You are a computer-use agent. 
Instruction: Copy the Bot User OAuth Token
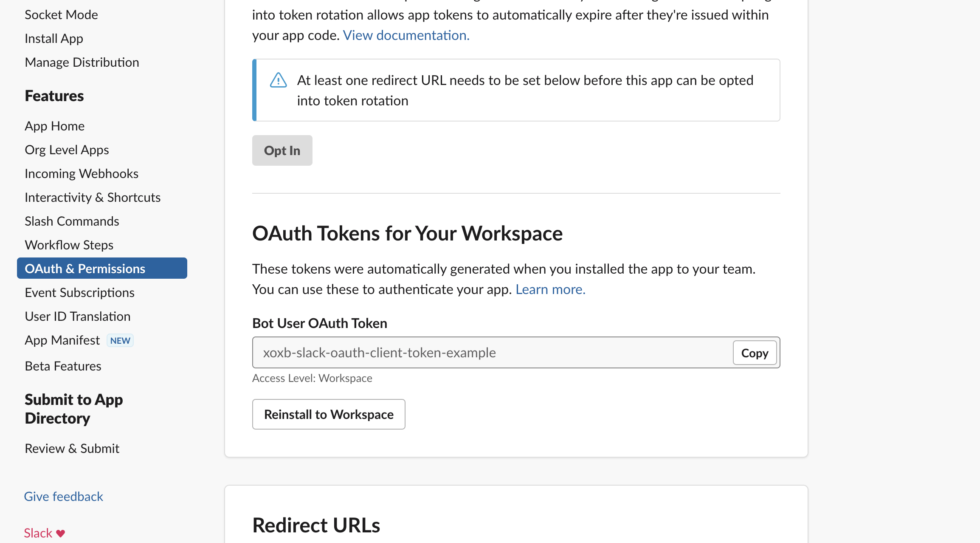(x=755, y=353)
